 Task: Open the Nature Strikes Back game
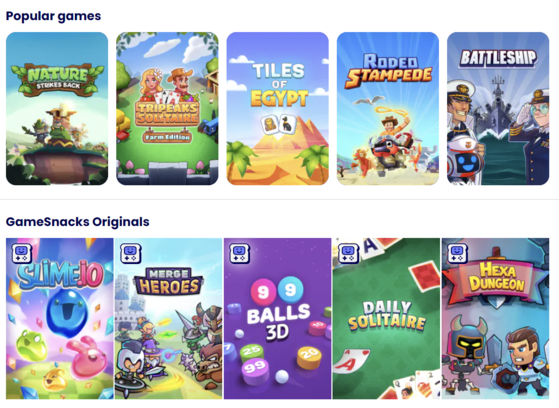click(57, 108)
